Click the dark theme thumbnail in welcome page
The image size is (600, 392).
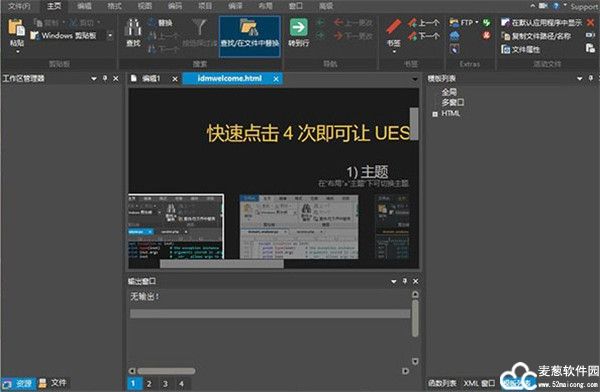click(176, 226)
